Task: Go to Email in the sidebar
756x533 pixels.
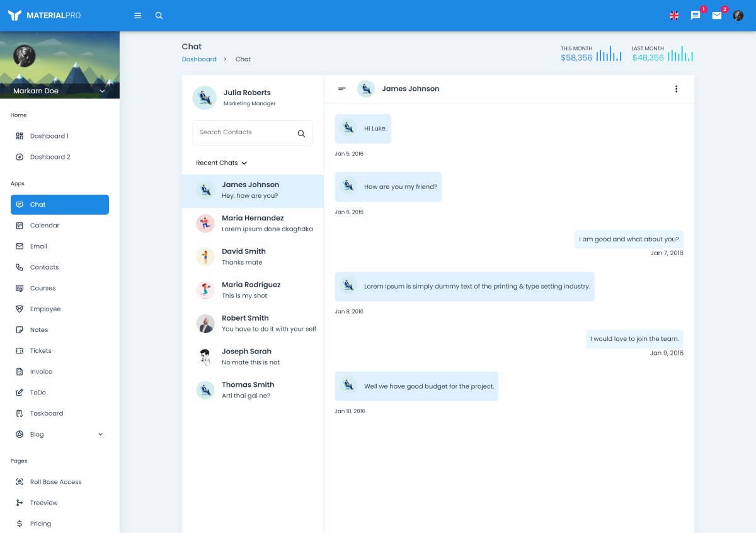Action: pos(38,246)
